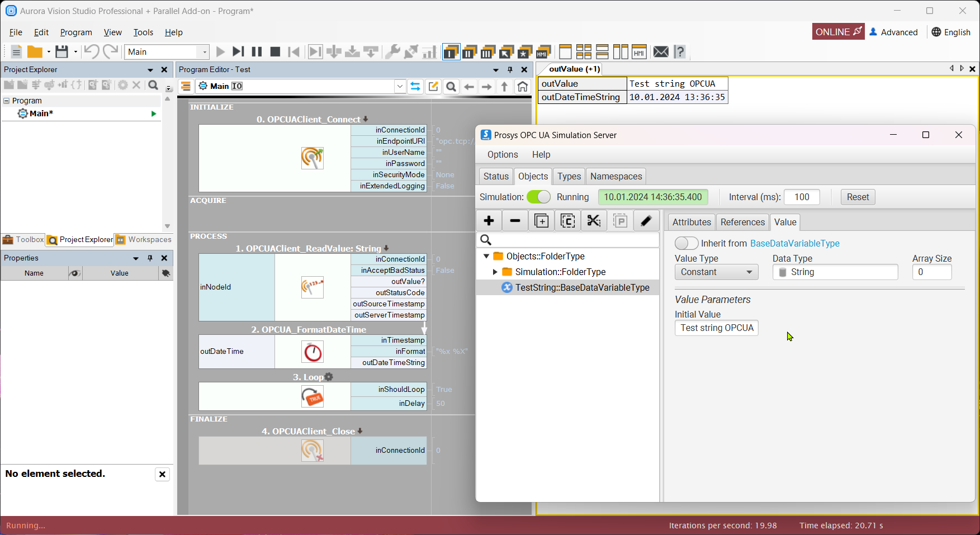The width and height of the screenshot is (980, 535).
Task: Click the Save file toolbar icon
Action: 61,52
